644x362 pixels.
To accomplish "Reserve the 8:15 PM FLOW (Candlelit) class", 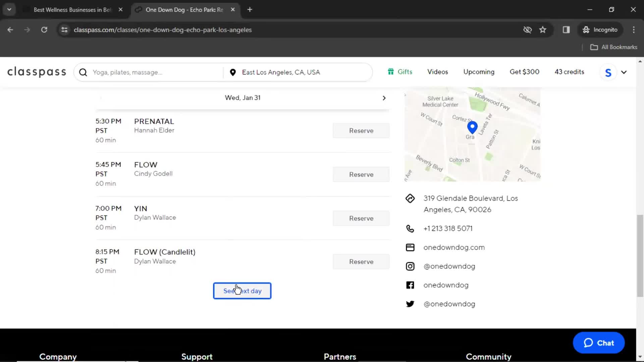I will 361,262.
